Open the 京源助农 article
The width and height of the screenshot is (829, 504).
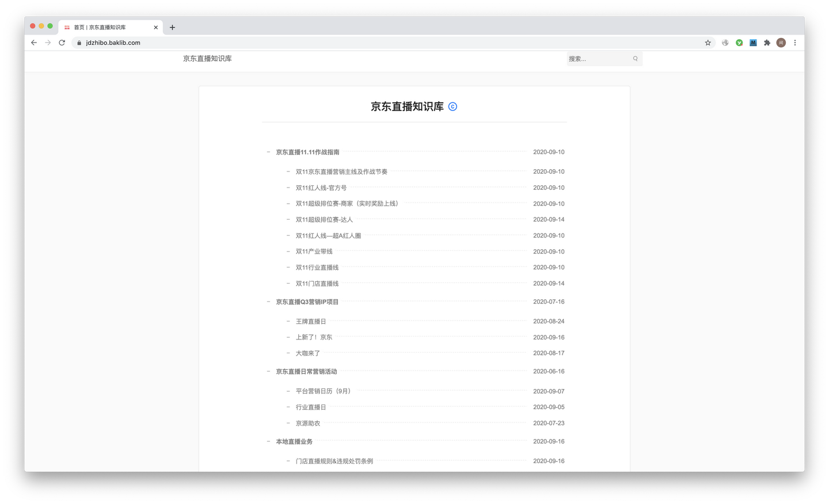(x=308, y=423)
